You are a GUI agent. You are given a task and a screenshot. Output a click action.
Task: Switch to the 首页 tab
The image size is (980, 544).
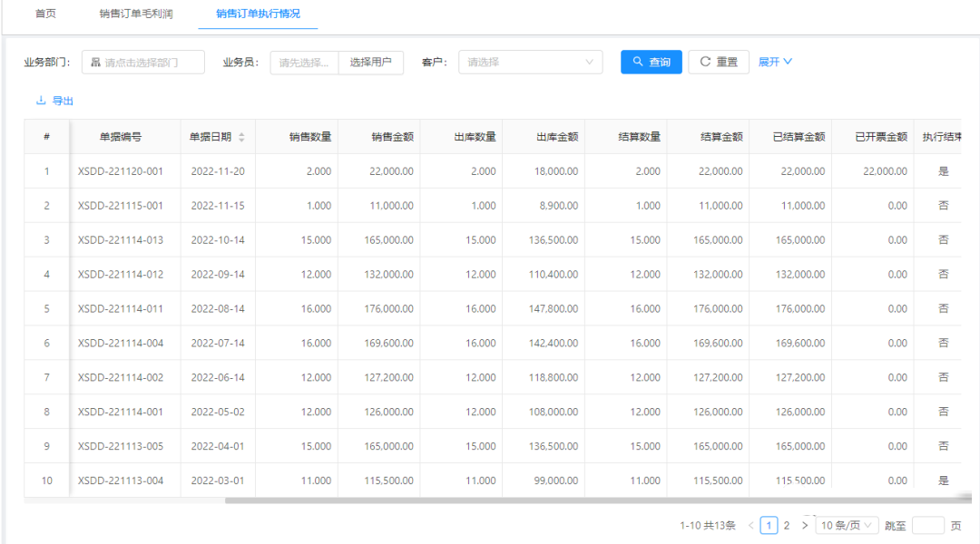(x=45, y=14)
